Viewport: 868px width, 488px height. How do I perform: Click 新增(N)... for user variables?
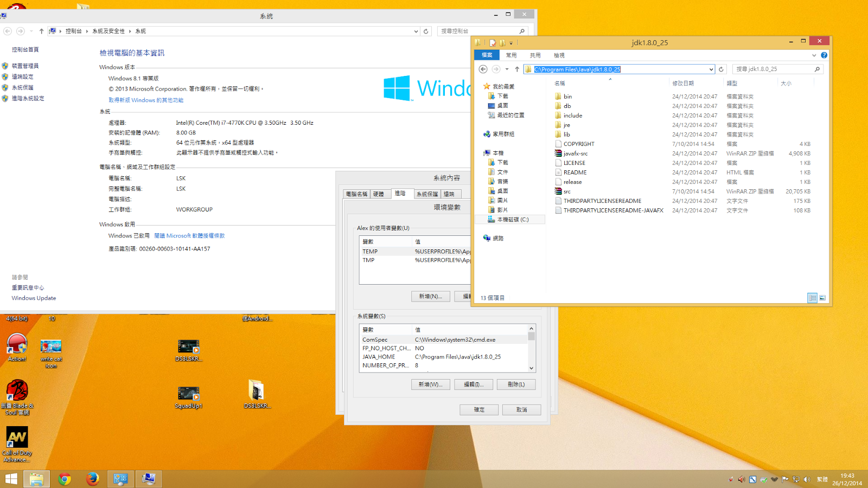[x=430, y=296]
